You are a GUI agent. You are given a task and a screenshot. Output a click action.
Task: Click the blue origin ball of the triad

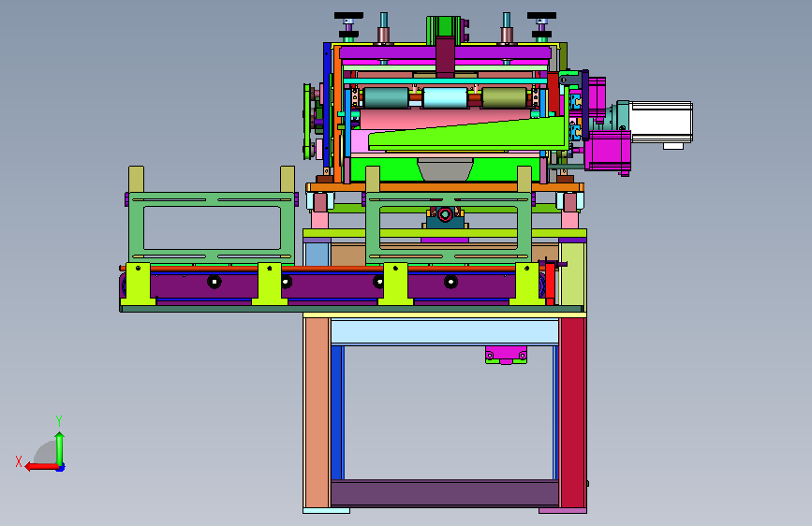pyautogui.click(x=61, y=467)
